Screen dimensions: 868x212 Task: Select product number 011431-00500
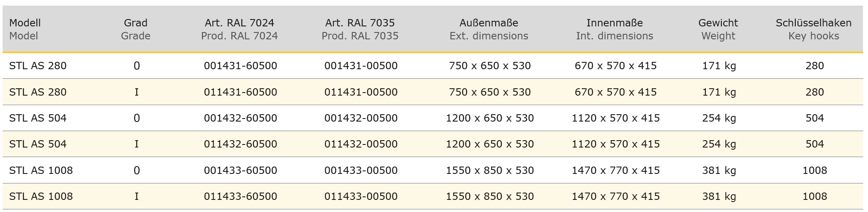click(361, 92)
